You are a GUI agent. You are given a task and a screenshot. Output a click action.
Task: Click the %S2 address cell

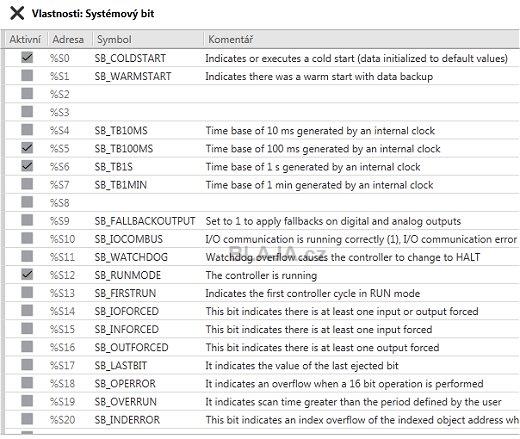tap(60, 94)
